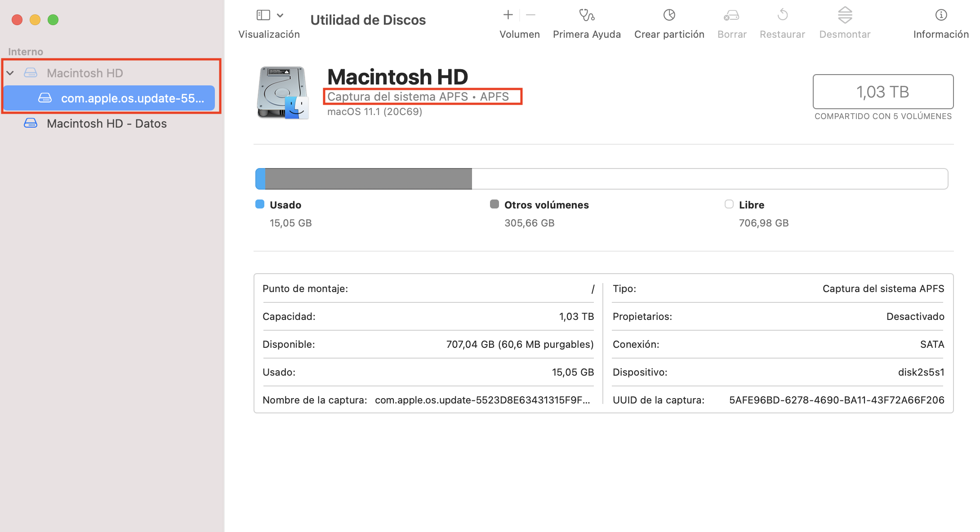This screenshot has width=980, height=532.
Task: Click the gray Otros volúmenes swatch
Action: (x=494, y=204)
